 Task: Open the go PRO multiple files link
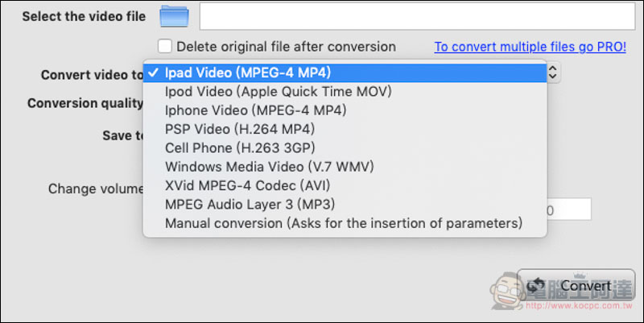pyautogui.click(x=530, y=47)
